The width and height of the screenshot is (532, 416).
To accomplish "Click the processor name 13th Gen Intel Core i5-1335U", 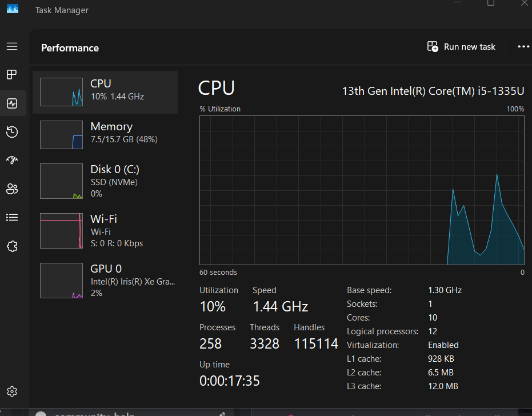I will [x=433, y=91].
